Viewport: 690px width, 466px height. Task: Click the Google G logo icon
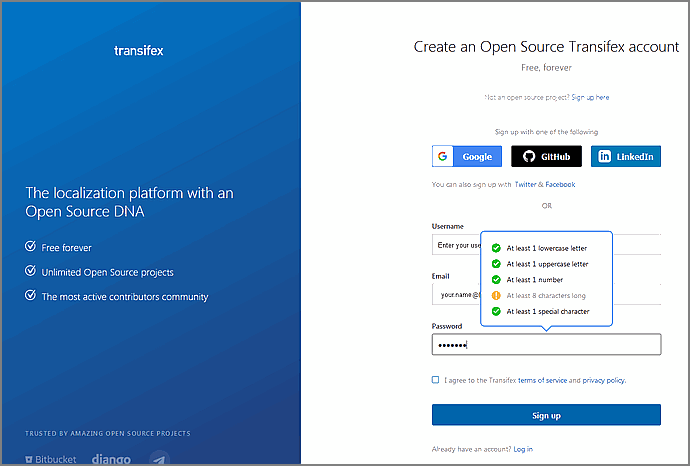(443, 156)
